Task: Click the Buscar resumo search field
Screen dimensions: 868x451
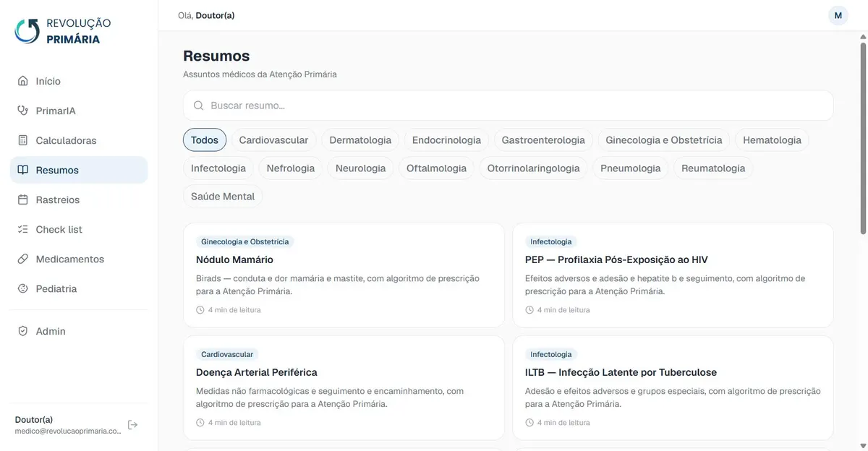Action: coord(508,106)
